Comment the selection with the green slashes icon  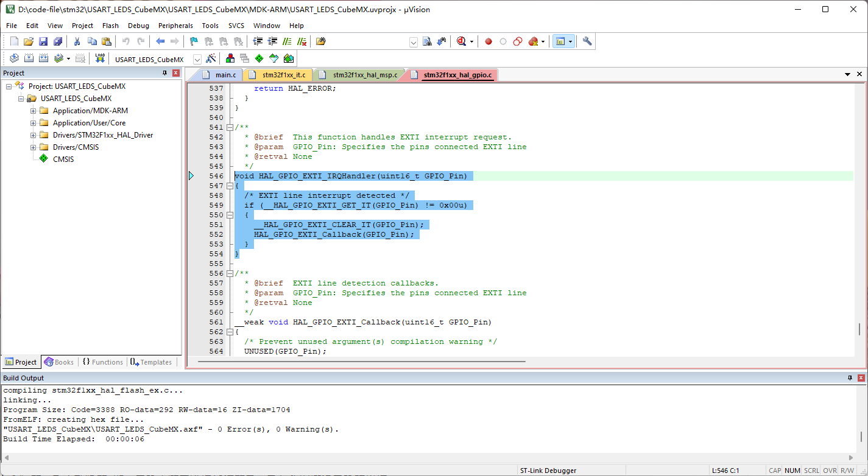pos(287,41)
